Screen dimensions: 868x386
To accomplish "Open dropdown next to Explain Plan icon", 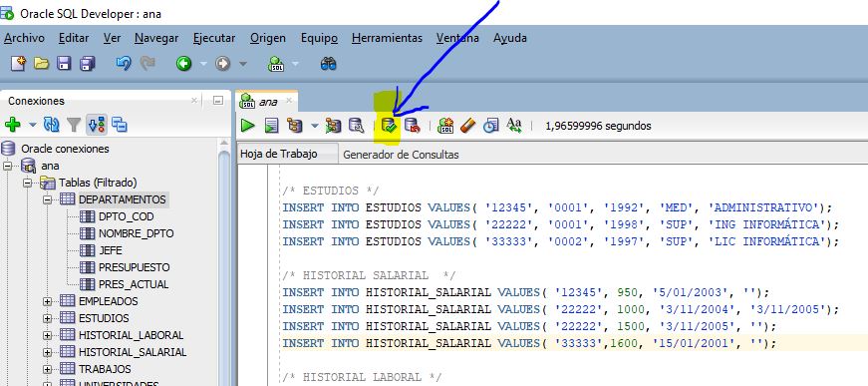I will [x=315, y=127].
